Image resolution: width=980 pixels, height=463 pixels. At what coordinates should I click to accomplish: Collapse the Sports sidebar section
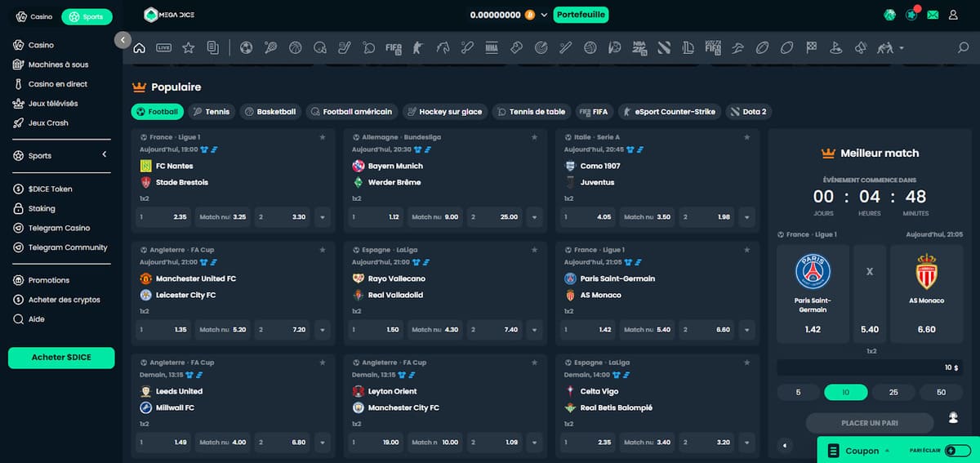[105, 155]
